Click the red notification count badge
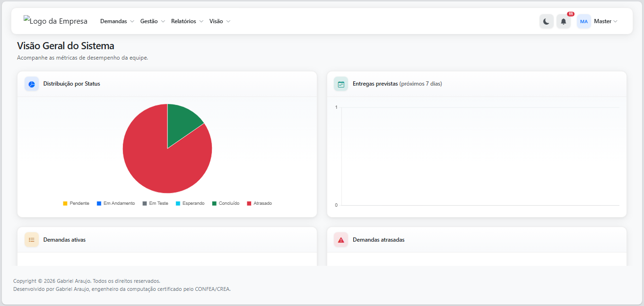Viewport: 644px width, 306px height. (x=571, y=14)
